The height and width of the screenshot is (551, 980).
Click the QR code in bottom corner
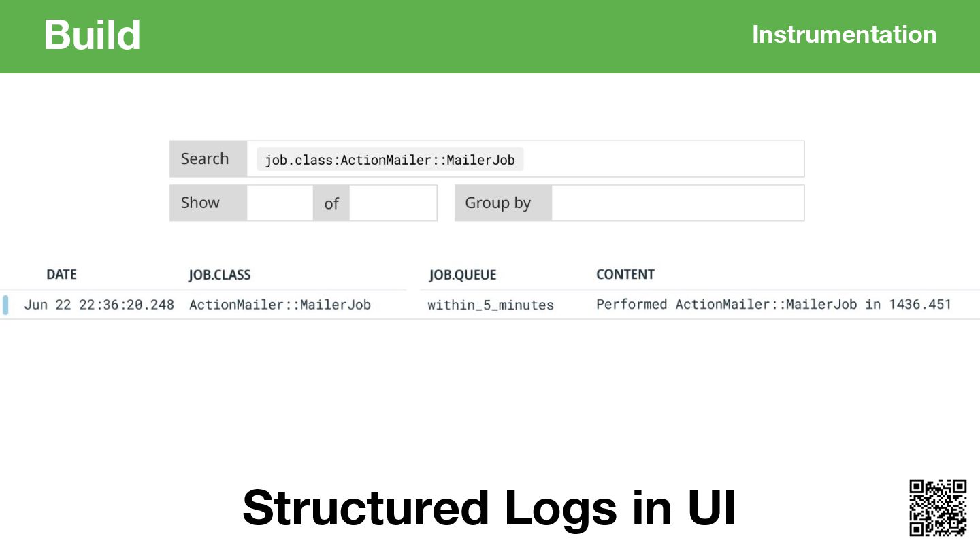[x=938, y=507]
